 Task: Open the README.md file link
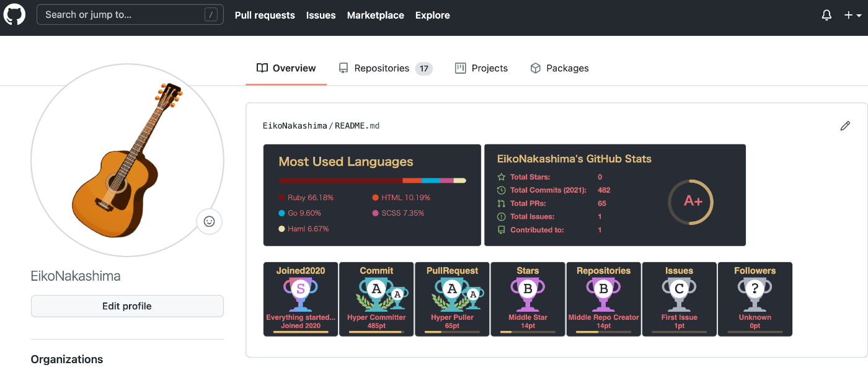[357, 126]
